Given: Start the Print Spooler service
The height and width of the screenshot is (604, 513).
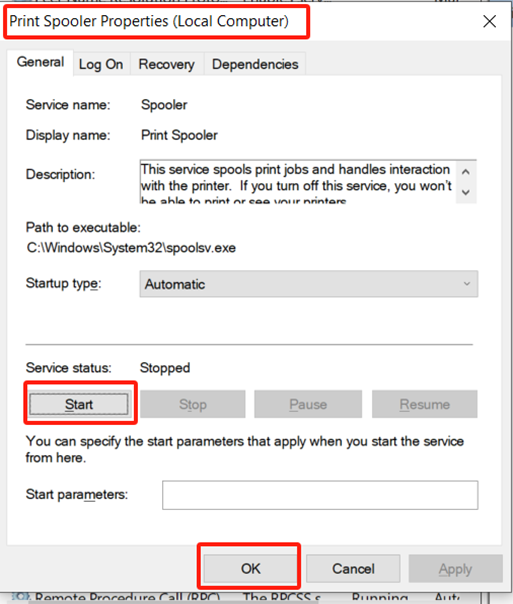Looking at the screenshot, I should 79,404.
